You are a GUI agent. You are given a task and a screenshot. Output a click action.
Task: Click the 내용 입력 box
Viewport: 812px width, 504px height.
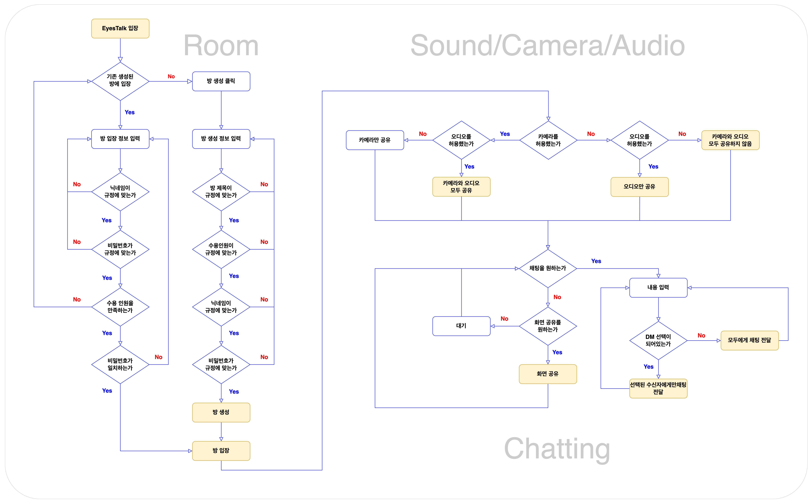[x=658, y=287]
